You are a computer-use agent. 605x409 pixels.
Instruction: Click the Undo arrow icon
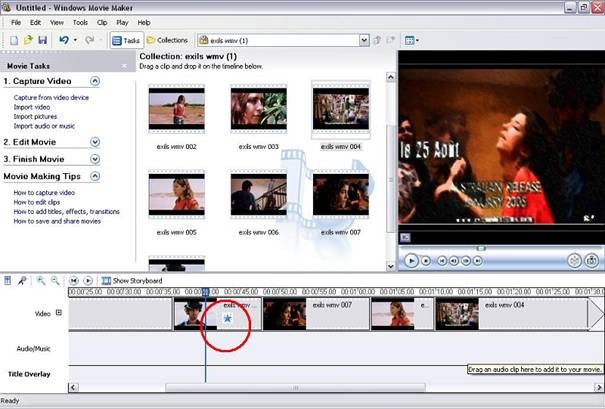click(64, 40)
